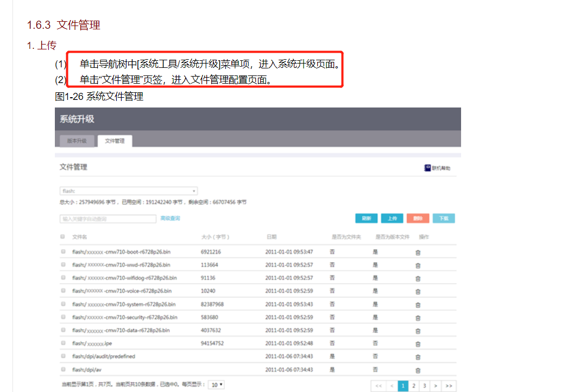Click file name cmw710-boot-r6728p26.bin

click(x=121, y=252)
